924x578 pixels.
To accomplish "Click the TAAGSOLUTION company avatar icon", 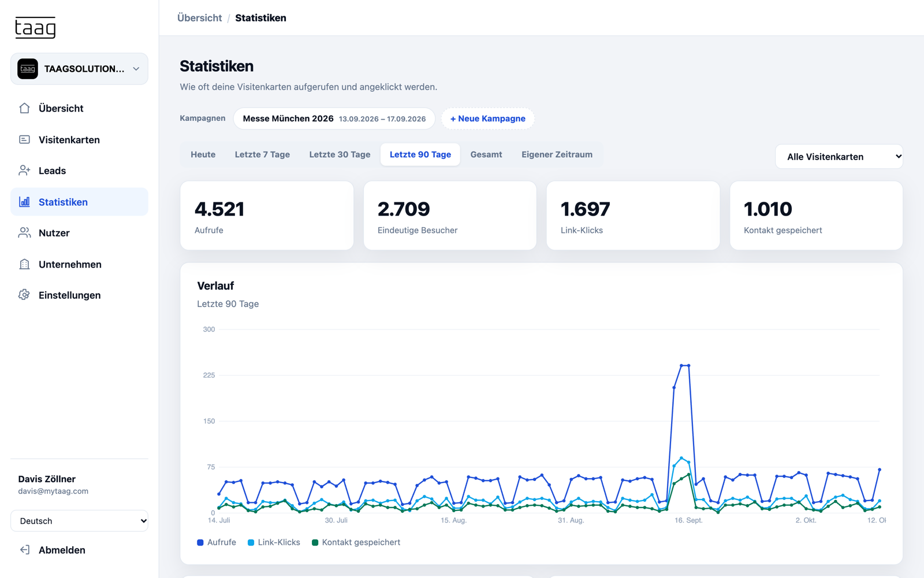I will (x=28, y=69).
